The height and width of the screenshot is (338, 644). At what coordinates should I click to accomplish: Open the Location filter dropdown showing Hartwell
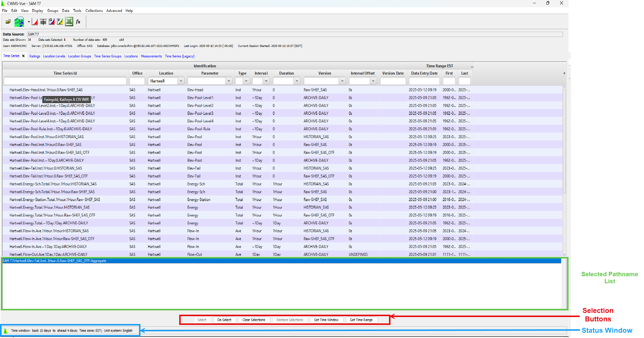tap(181, 81)
